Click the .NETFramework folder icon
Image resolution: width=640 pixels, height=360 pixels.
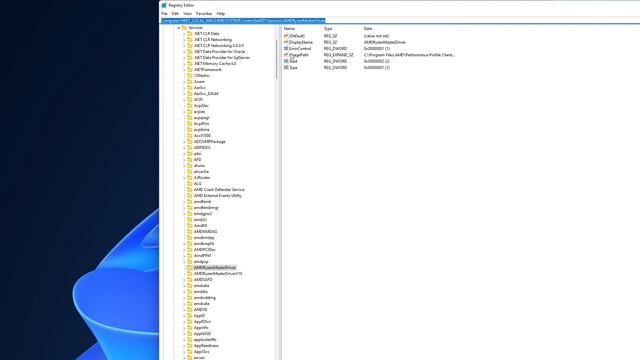pos(190,70)
